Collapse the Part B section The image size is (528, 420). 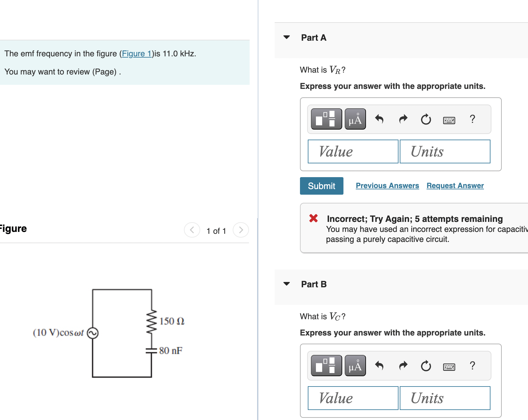(287, 284)
